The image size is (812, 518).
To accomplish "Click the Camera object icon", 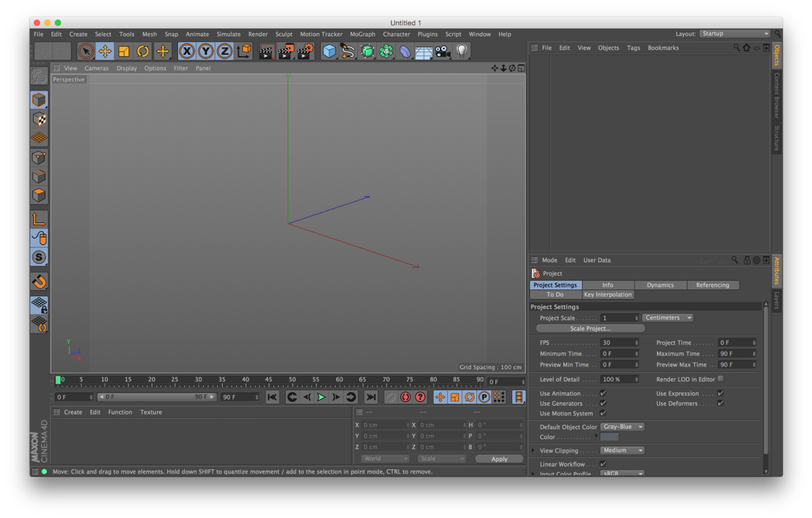I will pos(443,51).
